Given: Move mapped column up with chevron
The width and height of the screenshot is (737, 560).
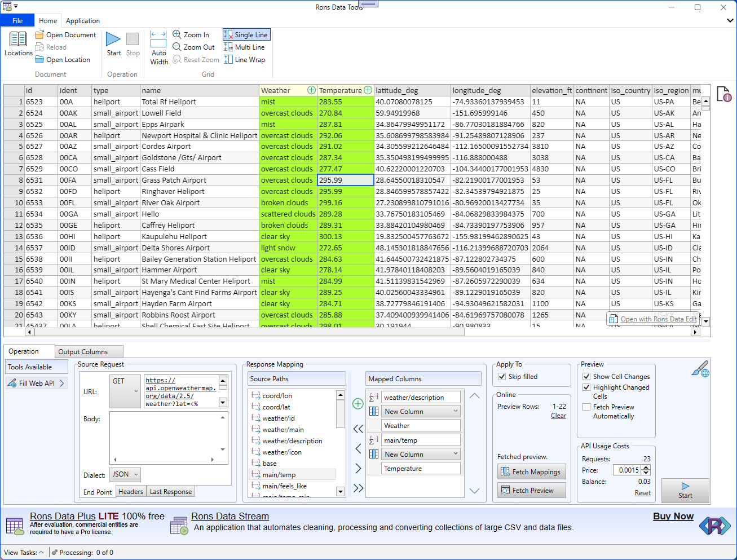Looking at the screenshot, I should (x=474, y=396).
